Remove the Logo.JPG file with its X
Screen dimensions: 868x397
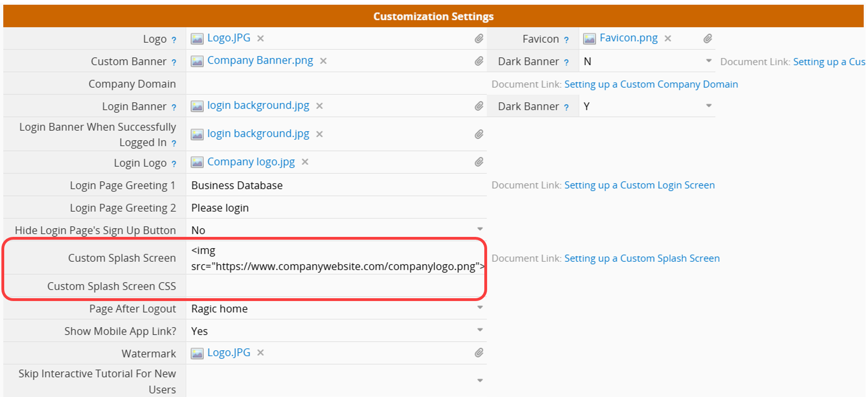click(x=261, y=38)
